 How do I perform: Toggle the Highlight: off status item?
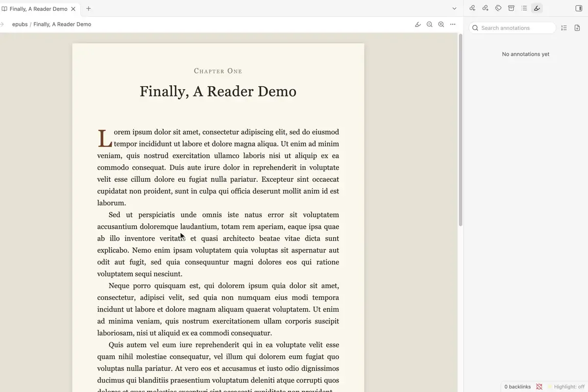566,387
